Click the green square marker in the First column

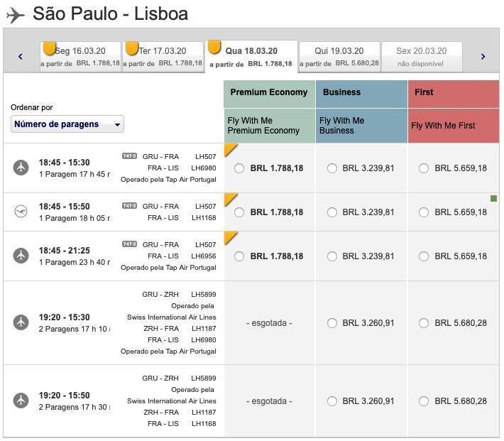[x=494, y=198]
